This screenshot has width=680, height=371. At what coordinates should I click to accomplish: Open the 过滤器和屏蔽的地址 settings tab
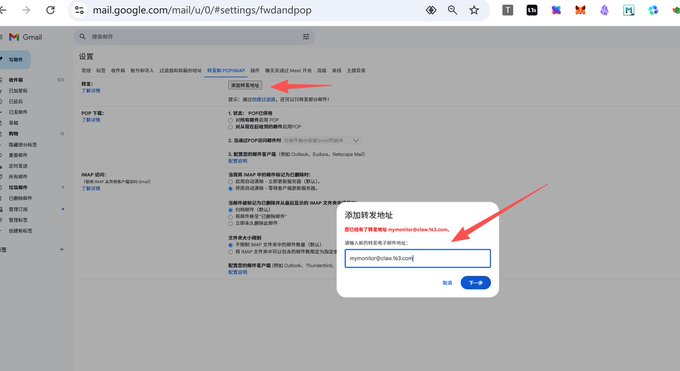(180, 70)
